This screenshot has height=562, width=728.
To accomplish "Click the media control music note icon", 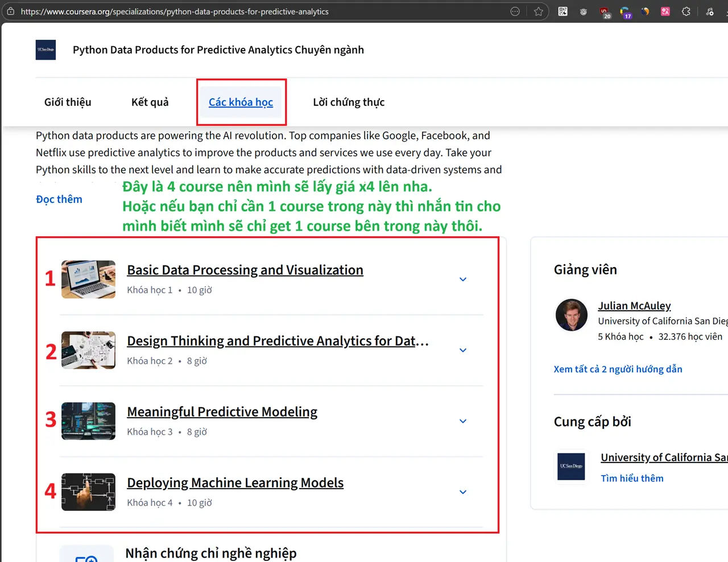I will [710, 11].
